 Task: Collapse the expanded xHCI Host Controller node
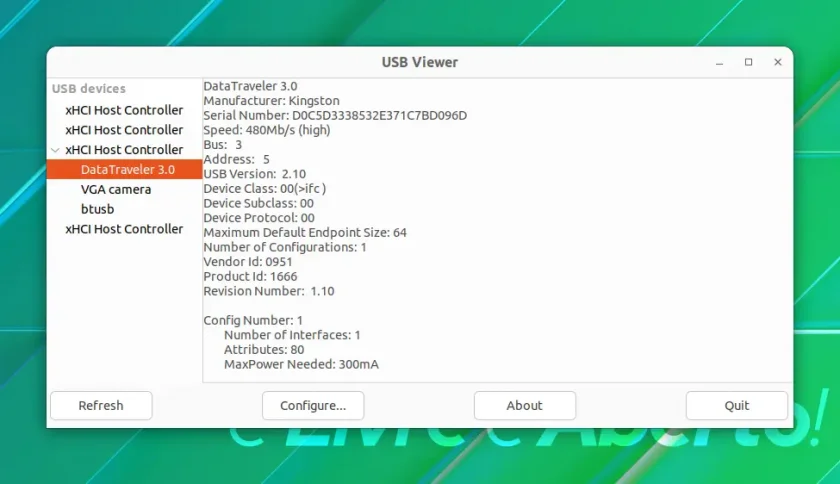[x=55, y=150]
